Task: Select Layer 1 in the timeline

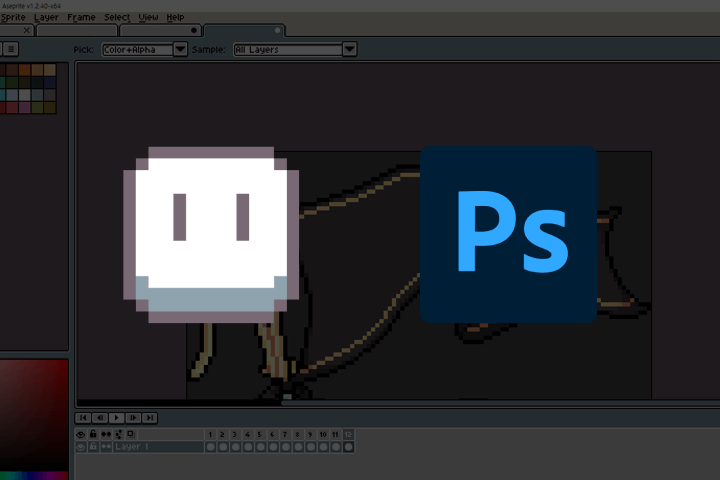Action: pos(158,447)
